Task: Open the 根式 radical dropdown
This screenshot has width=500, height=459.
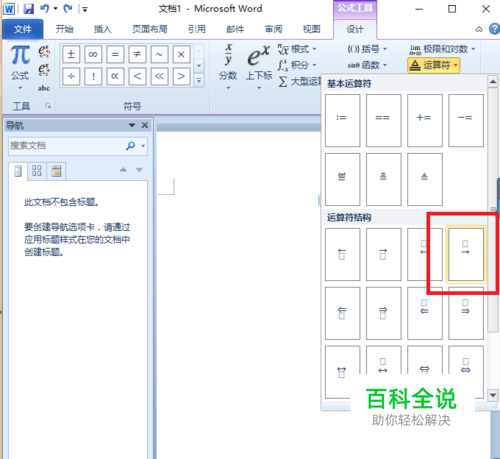Action: 297,49
